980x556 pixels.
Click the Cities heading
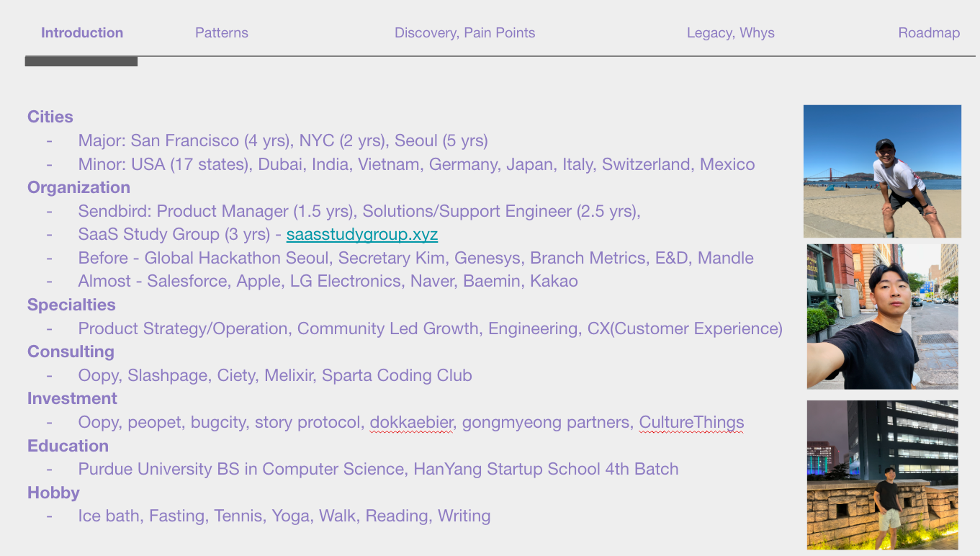[x=50, y=117]
